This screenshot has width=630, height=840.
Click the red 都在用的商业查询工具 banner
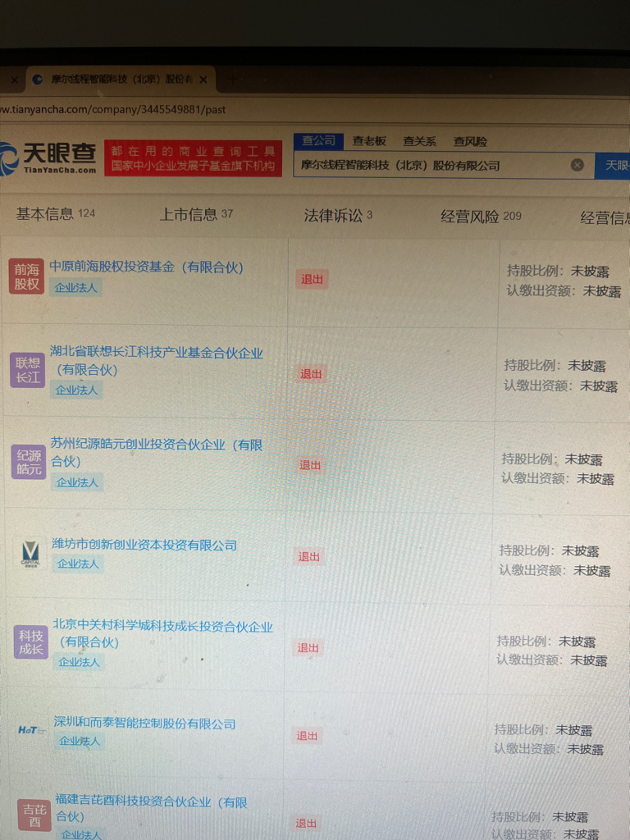click(193, 158)
